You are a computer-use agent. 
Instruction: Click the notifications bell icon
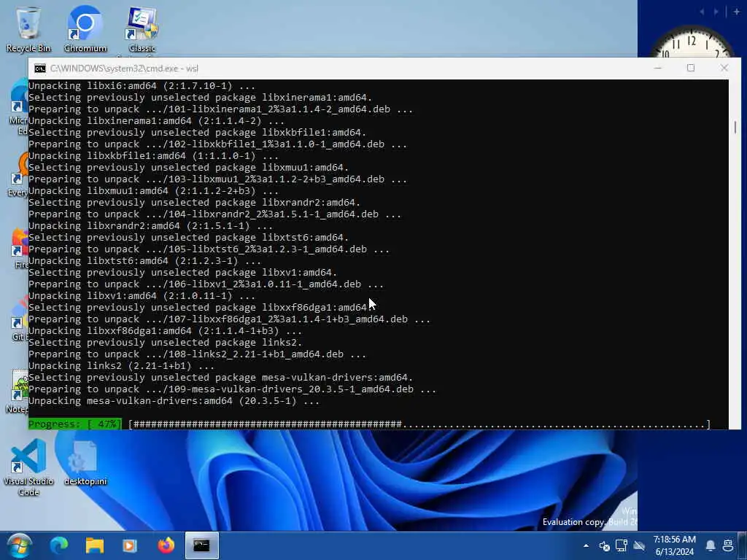point(711,545)
